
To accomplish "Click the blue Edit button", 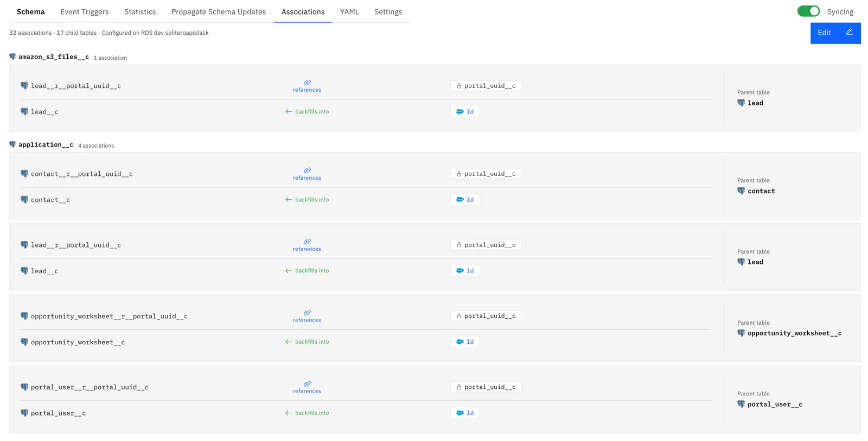I will click(x=835, y=33).
